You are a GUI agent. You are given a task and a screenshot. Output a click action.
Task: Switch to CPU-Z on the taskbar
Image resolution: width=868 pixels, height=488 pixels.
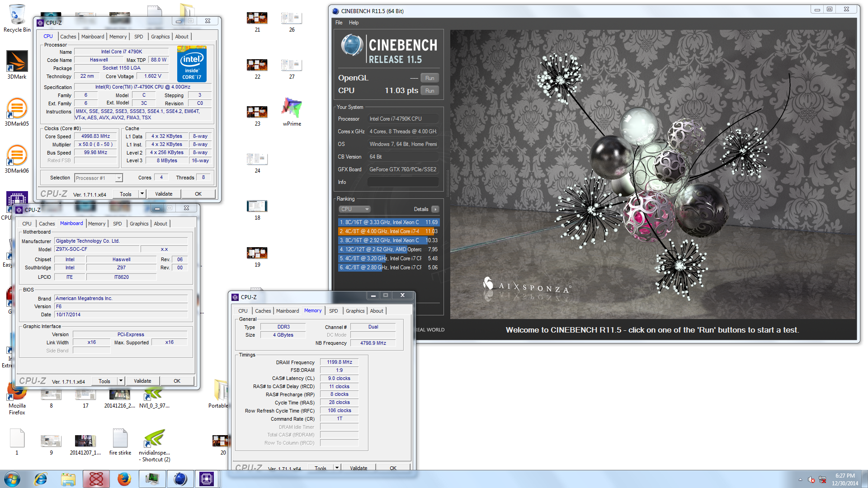click(x=207, y=479)
